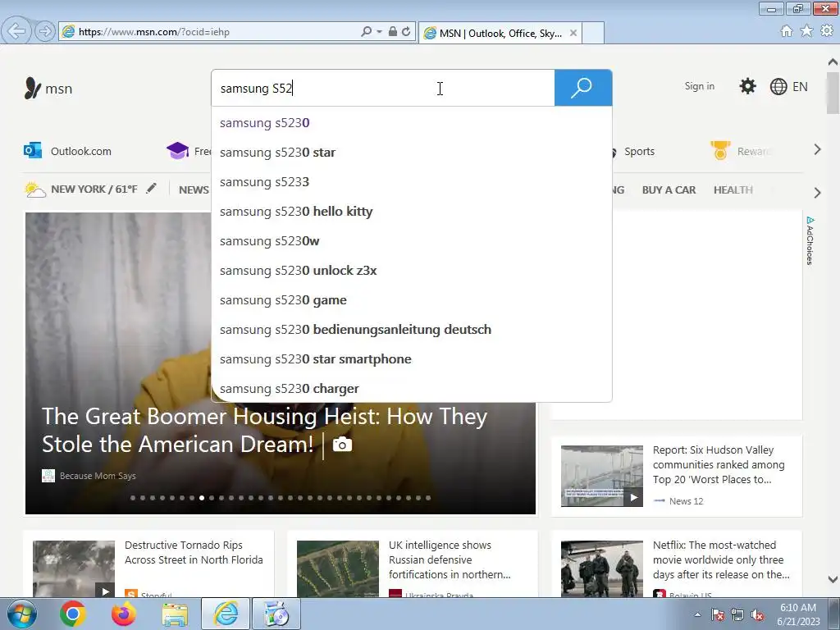This screenshot has width=840, height=630.
Task: Open browser Home icon
Action: pyautogui.click(x=787, y=31)
